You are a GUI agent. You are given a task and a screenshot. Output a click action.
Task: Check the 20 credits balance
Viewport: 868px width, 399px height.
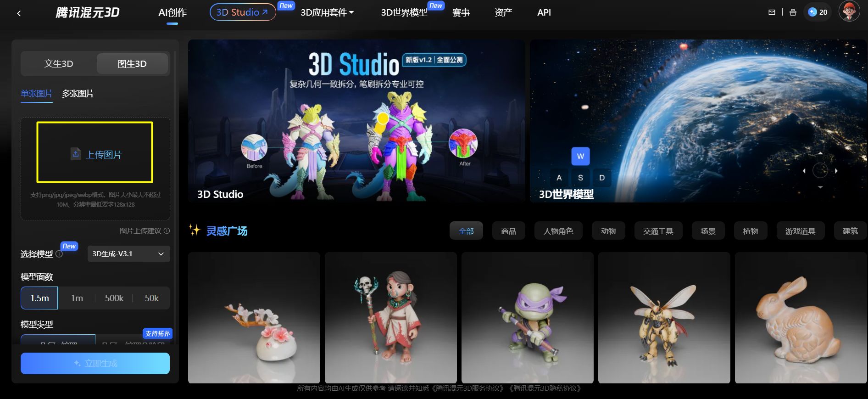(x=818, y=12)
